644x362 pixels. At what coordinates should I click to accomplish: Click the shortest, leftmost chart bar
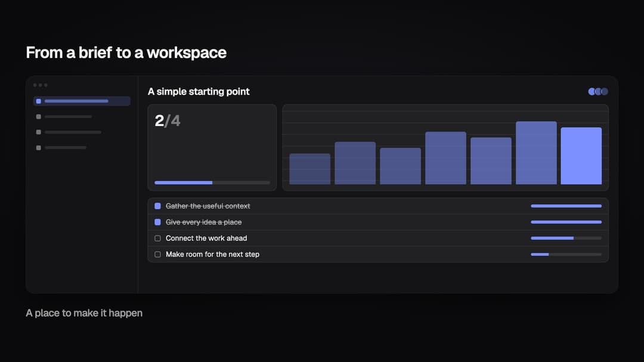(x=309, y=169)
